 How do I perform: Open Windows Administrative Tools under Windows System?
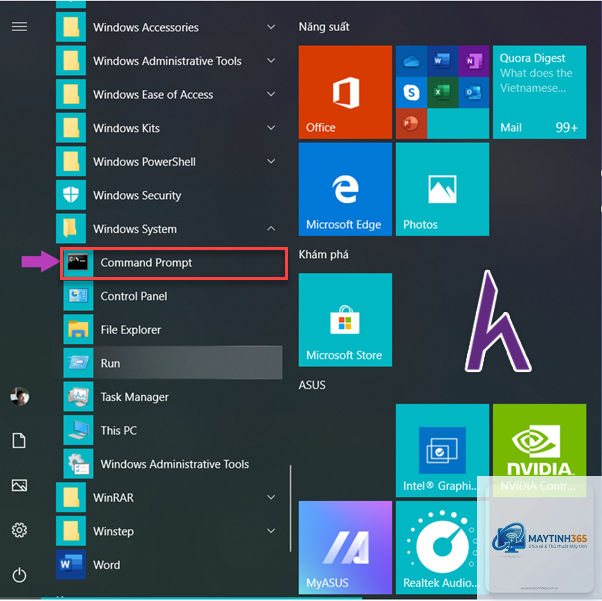click(173, 464)
